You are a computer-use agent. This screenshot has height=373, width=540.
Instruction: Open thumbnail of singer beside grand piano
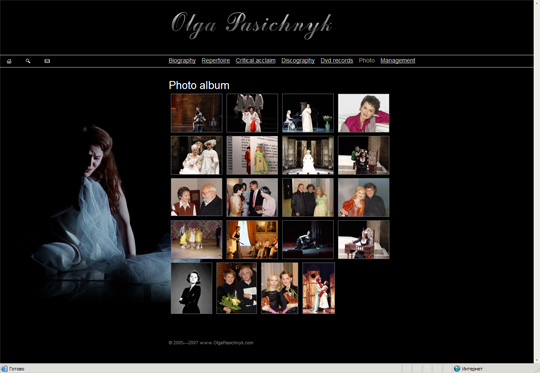308,113
